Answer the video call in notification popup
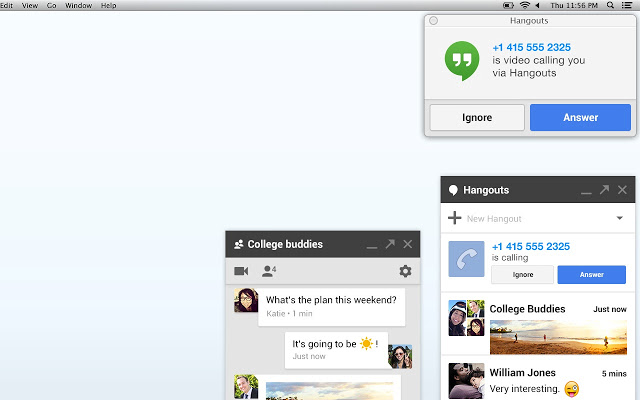This screenshot has height=400, width=640. (x=580, y=118)
